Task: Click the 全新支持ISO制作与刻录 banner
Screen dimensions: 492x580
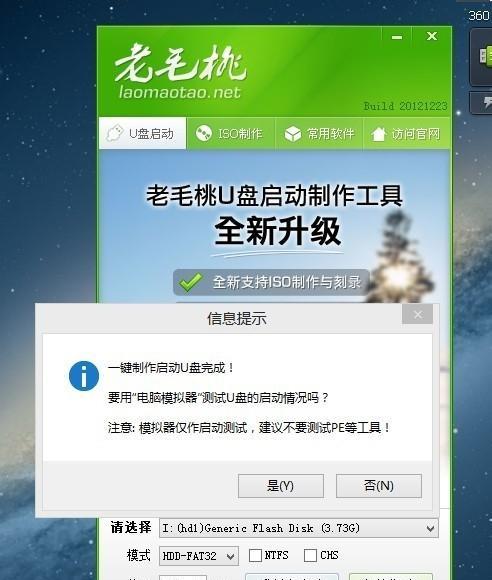Action: (x=271, y=282)
